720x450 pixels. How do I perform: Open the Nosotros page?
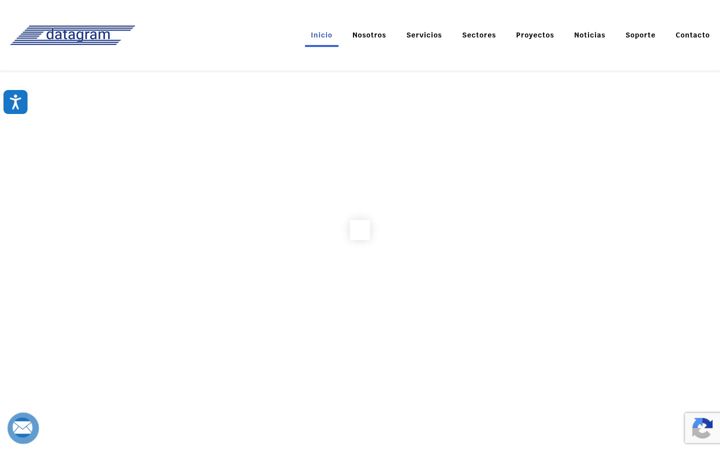coord(369,35)
